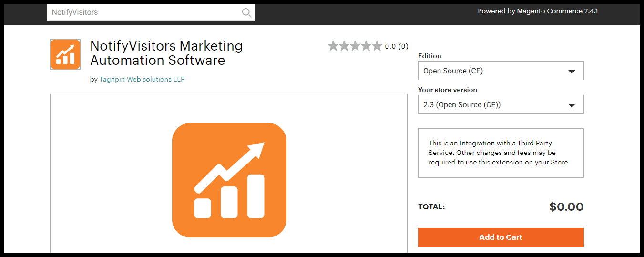The height and width of the screenshot is (257, 644).
Task: Click the Your store version label
Action: [448, 90]
